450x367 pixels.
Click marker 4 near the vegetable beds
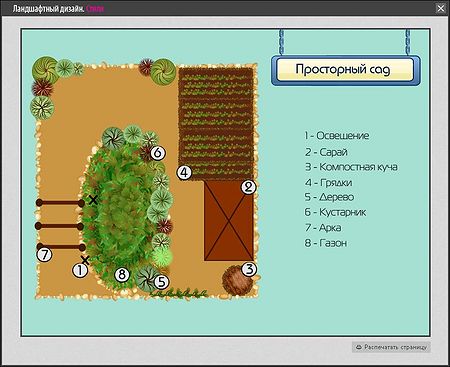(x=184, y=173)
